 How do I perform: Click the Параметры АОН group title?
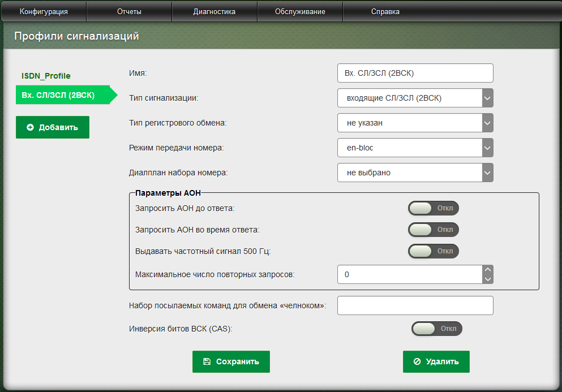click(168, 193)
